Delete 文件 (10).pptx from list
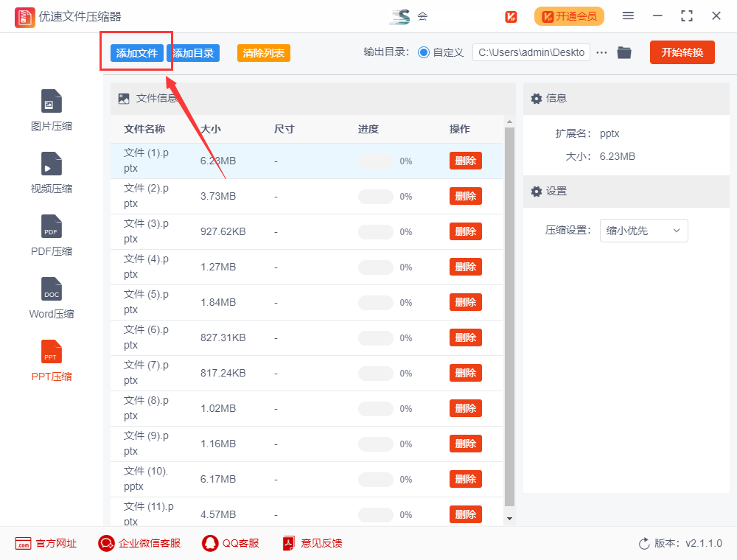This screenshot has width=737, height=560. [x=466, y=479]
